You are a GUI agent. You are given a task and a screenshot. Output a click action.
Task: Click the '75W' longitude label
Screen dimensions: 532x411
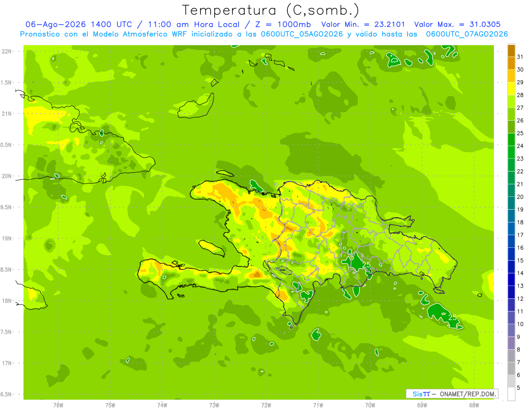[x=110, y=405]
